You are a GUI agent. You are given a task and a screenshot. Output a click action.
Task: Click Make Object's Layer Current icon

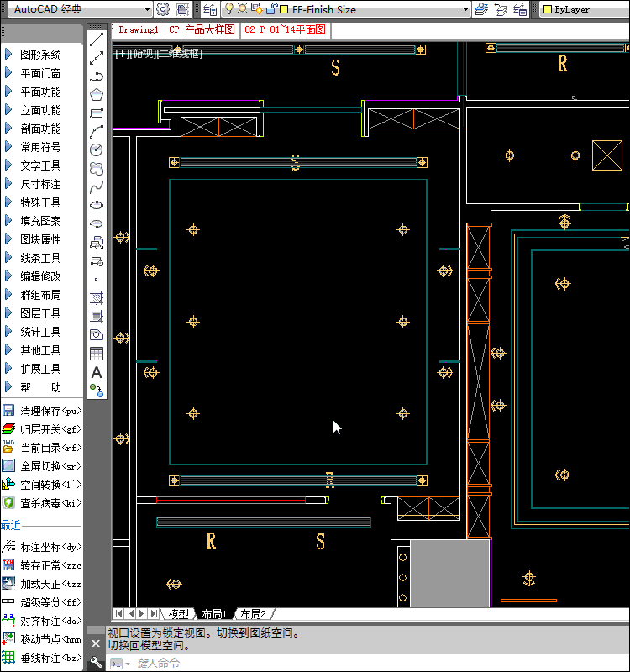481,9
